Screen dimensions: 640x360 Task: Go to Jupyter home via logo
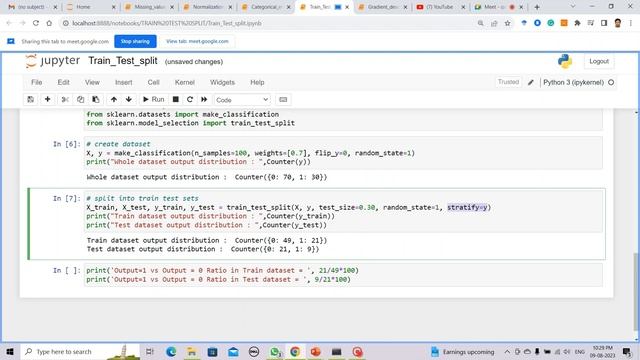pos(52,61)
